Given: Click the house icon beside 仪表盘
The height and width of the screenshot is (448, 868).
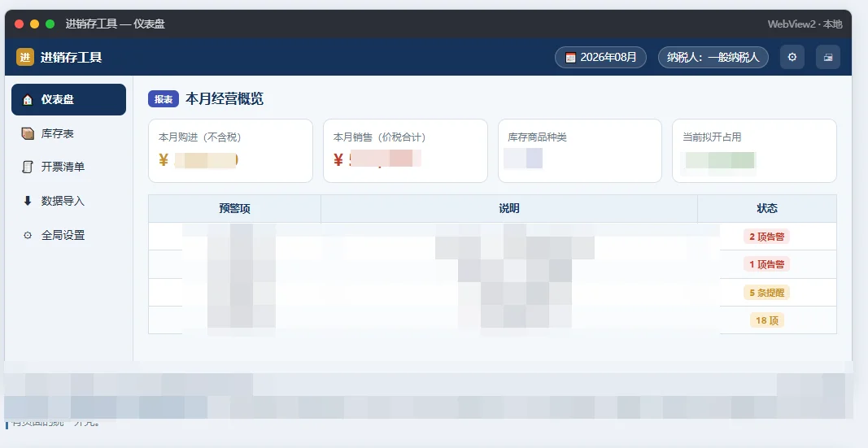Looking at the screenshot, I should 27,99.
